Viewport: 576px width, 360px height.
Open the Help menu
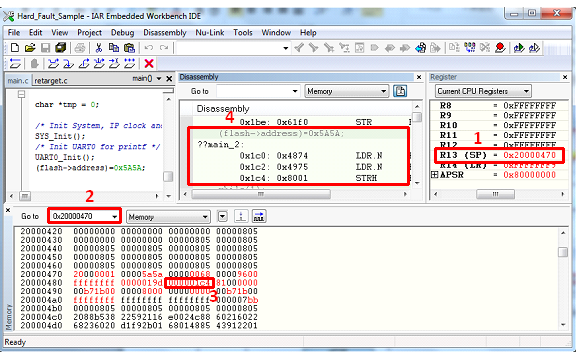click(308, 33)
